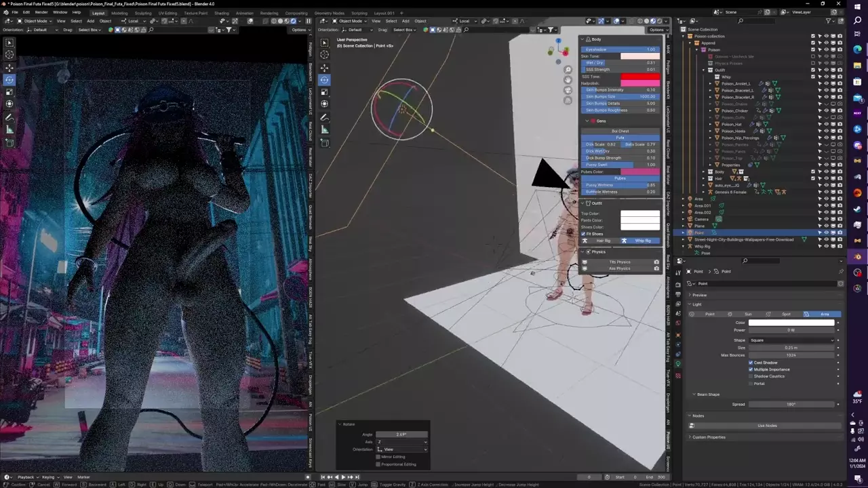
Task: Select the Cursor tool in right viewport
Action: (x=324, y=55)
